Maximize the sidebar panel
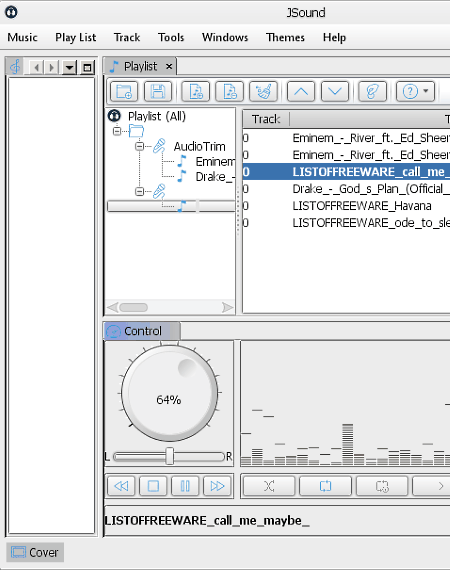This screenshot has width=450, height=570. click(x=87, y=68)
